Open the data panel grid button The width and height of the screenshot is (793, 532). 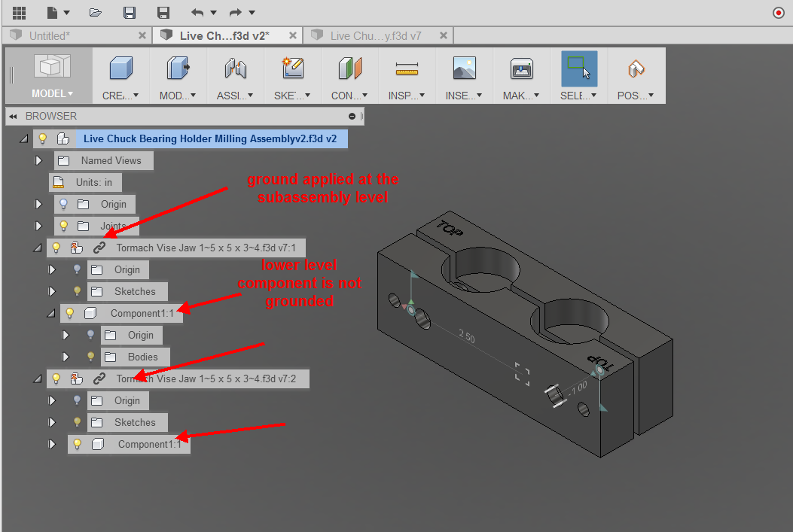click(x=19, y=13)
